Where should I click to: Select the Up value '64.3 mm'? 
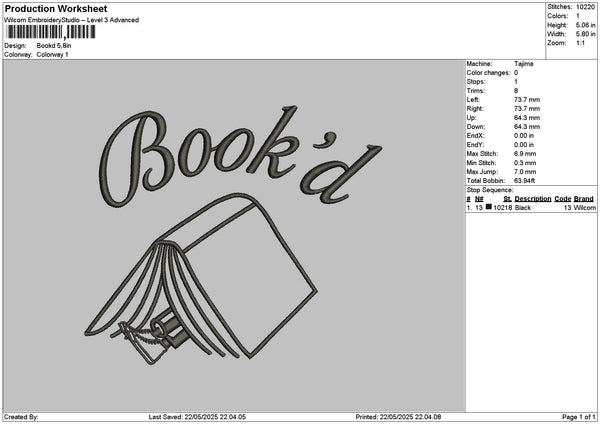[x=527, y=118]
